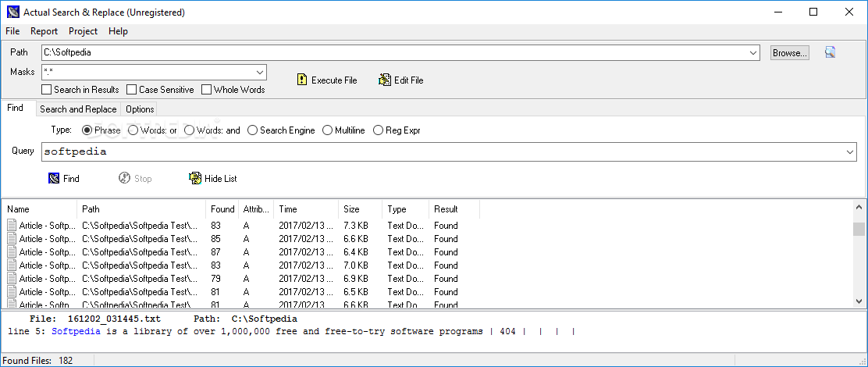Click the Found Files: 182 status text

(x=37, y=360)
